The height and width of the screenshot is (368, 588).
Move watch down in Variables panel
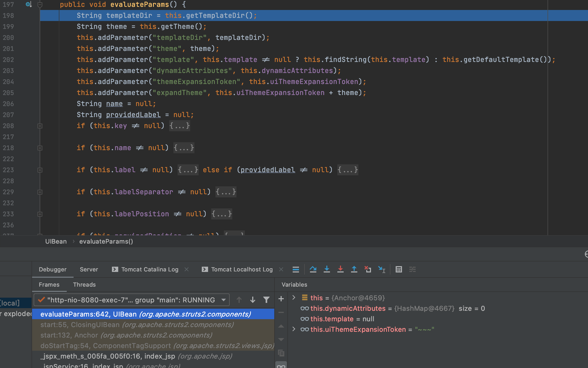(x=281, y=339)
